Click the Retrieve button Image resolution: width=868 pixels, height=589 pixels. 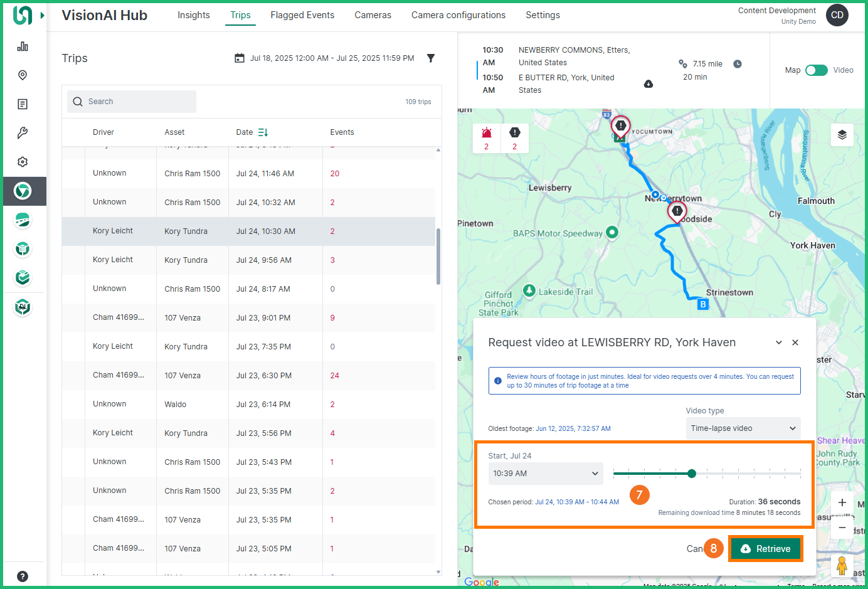[765, 549]
